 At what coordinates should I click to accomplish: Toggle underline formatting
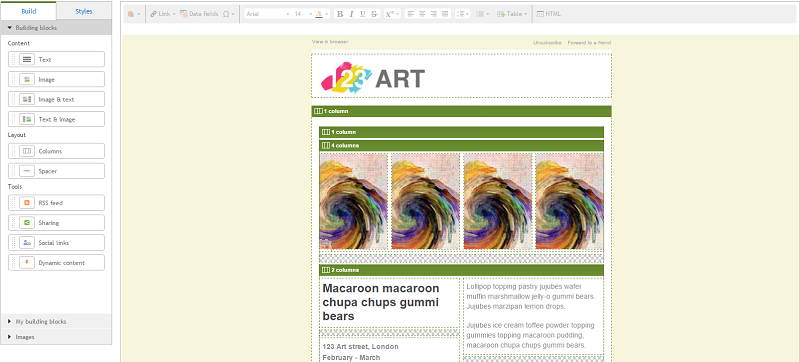point(363,14)
